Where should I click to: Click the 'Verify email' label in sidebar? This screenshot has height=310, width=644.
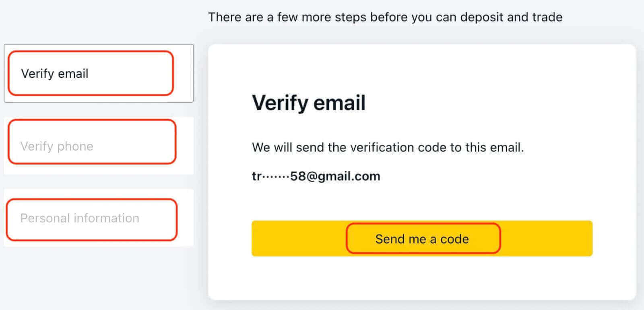point(55,74)
